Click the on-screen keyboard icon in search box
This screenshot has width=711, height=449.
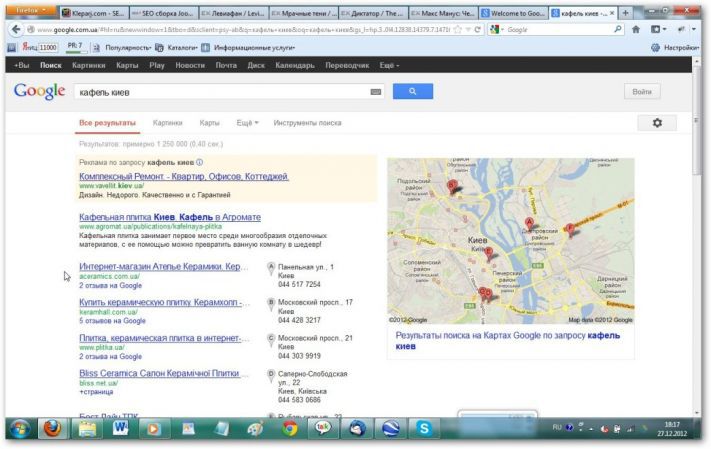[x=375, y=92]
